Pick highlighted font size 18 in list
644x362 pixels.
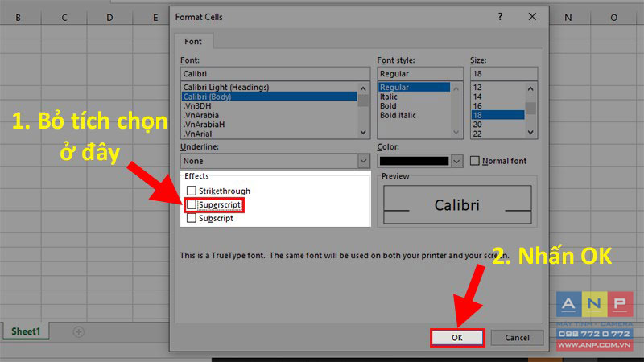point(497,115)
